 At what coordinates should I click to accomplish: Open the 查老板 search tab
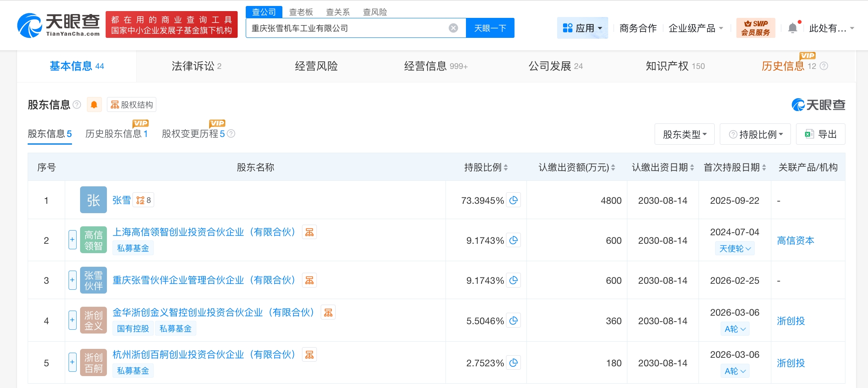coord(301,12)
